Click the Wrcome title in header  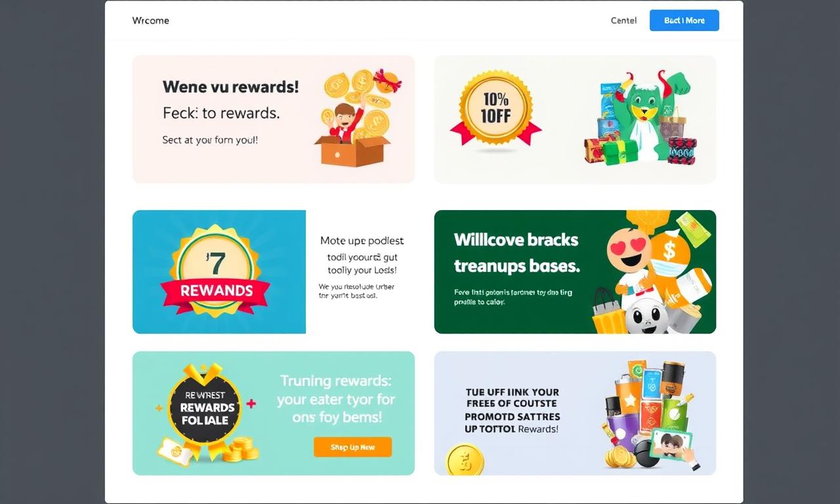(151, 20)
